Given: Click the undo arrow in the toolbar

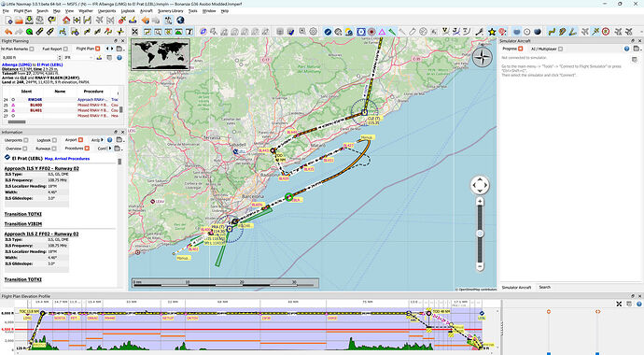Looking at the screenshot, I should click(x=7, y=32).
